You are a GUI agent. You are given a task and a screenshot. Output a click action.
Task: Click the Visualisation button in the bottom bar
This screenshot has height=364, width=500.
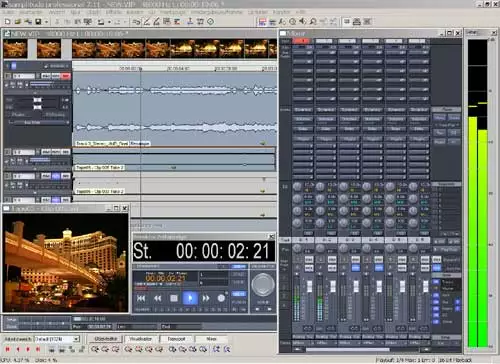pyautogui.click(x=140, y=339)
